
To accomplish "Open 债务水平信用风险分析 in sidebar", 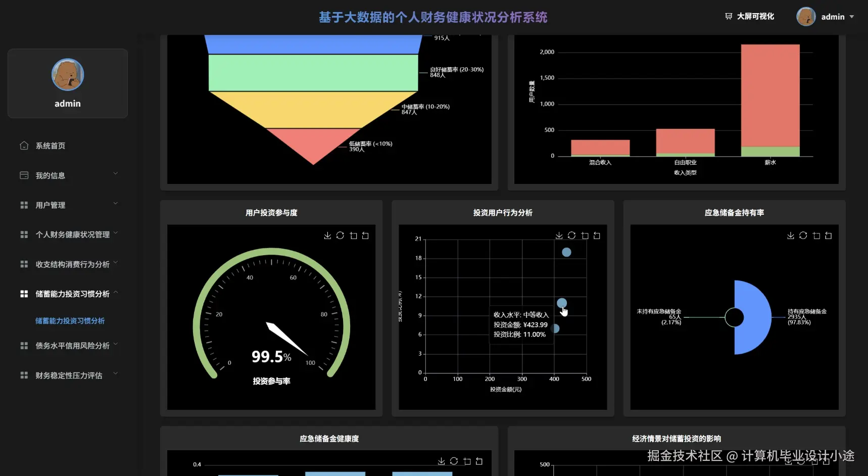I will [72, 346].
